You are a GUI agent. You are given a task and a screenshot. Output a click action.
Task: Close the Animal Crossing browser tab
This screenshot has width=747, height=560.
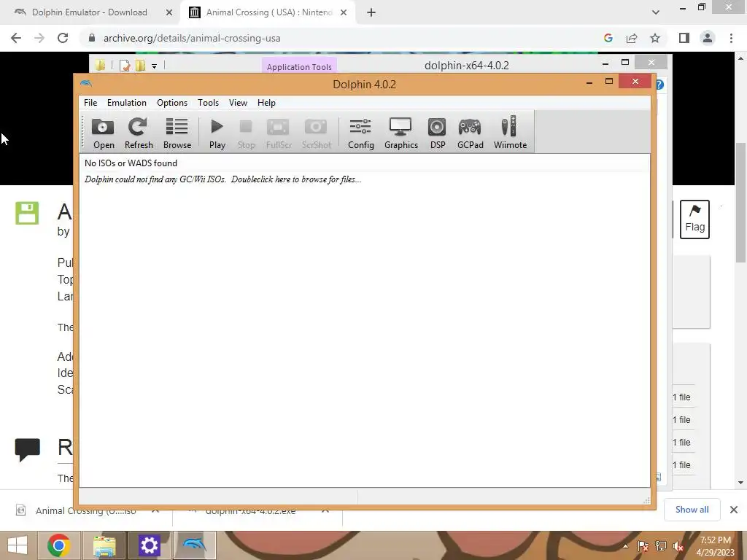(x=344, y=12)
